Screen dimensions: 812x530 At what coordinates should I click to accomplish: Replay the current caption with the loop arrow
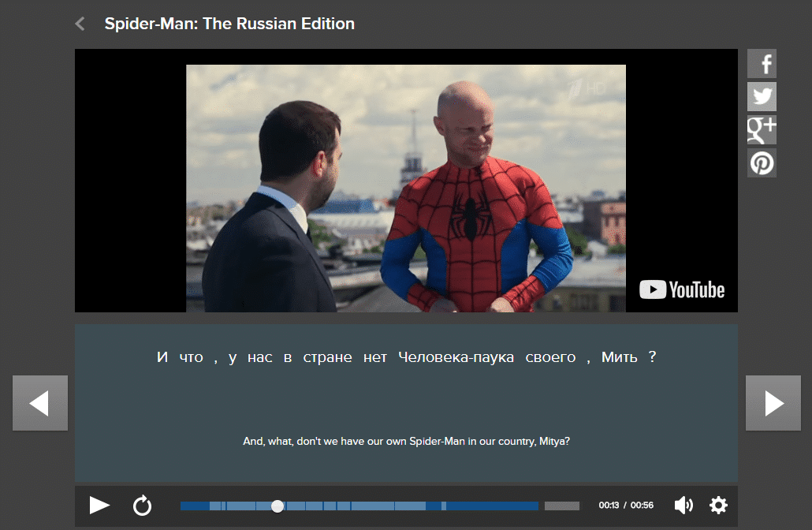point(142,506)
